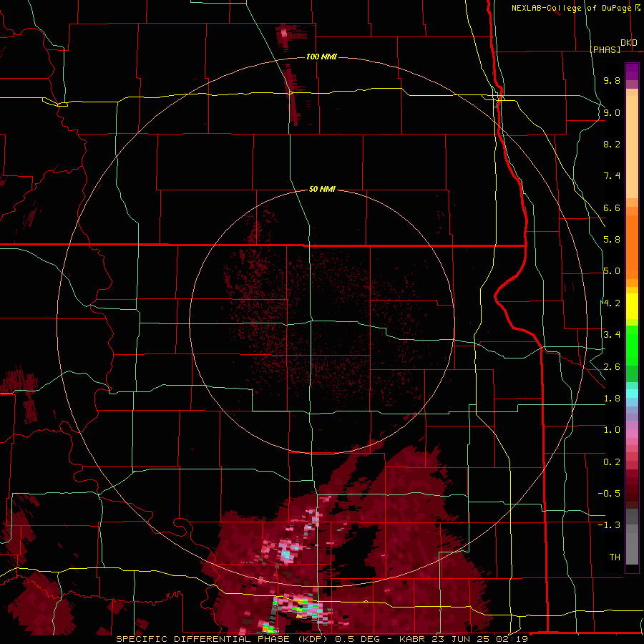The image size is (644, 644).
Task: Click the 5.0 legend value
Action: (612, 271)
